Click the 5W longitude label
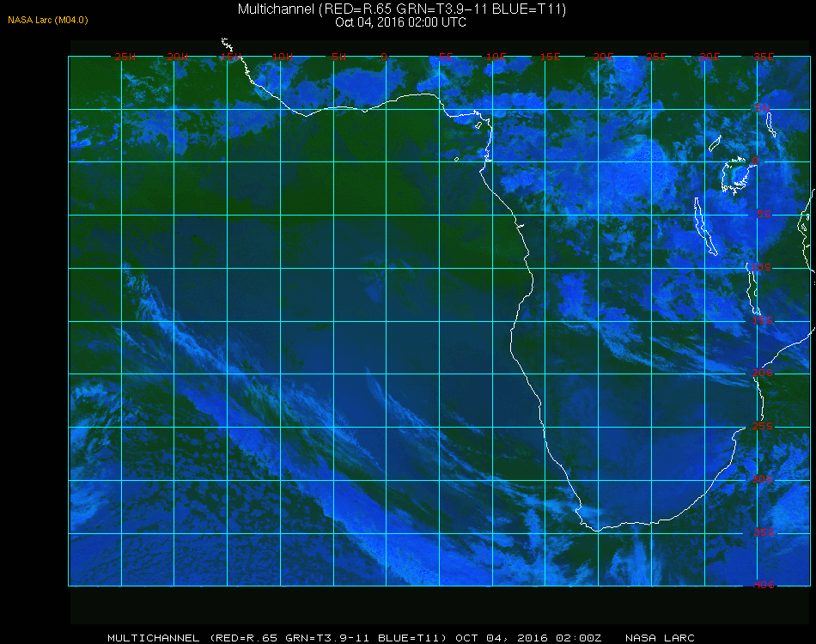 pyautogui.click(x=338, y=57)
